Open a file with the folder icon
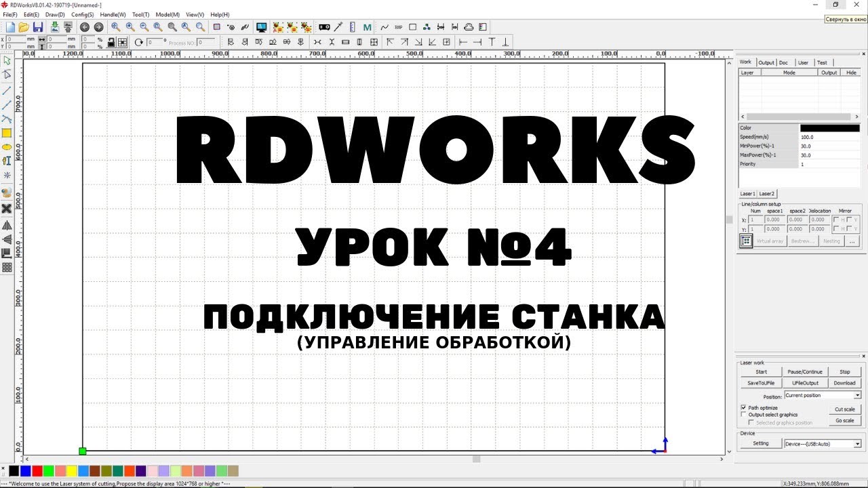Viewport: 868px width, 488px height. click(x=24, y=27)
